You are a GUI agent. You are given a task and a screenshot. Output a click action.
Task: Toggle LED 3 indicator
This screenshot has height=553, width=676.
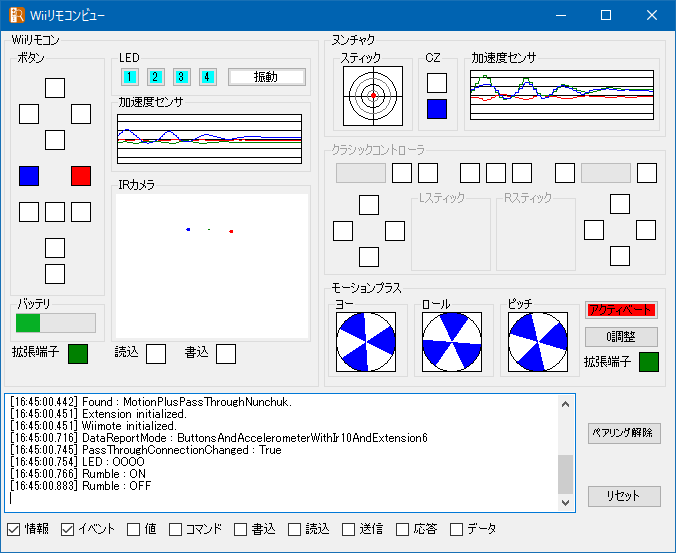[x=182, y=77]
